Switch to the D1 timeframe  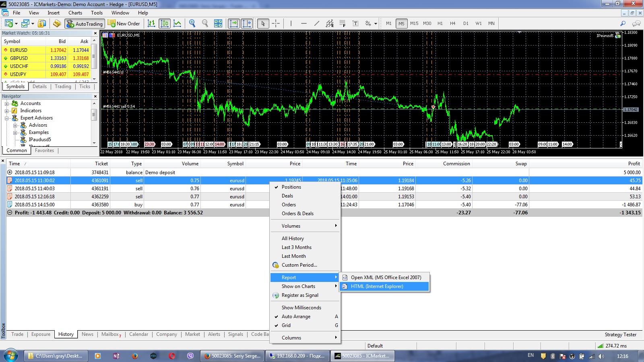pos(466,23)
